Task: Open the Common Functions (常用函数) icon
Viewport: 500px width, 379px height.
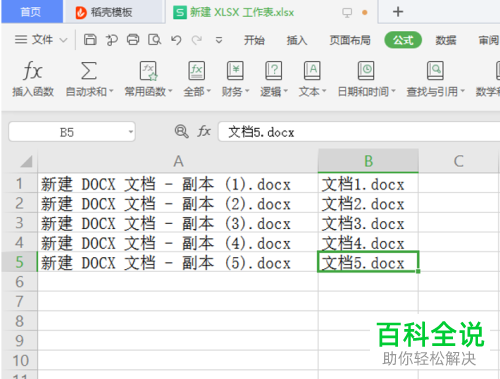Action: [148, 71]
